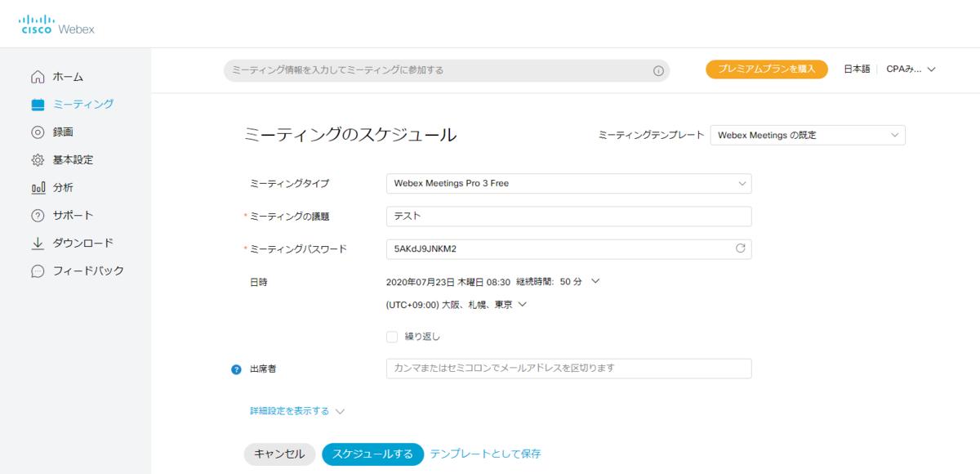
Task: Click the 継続時間: 50 分 text
Action: (x=550, y=282)
